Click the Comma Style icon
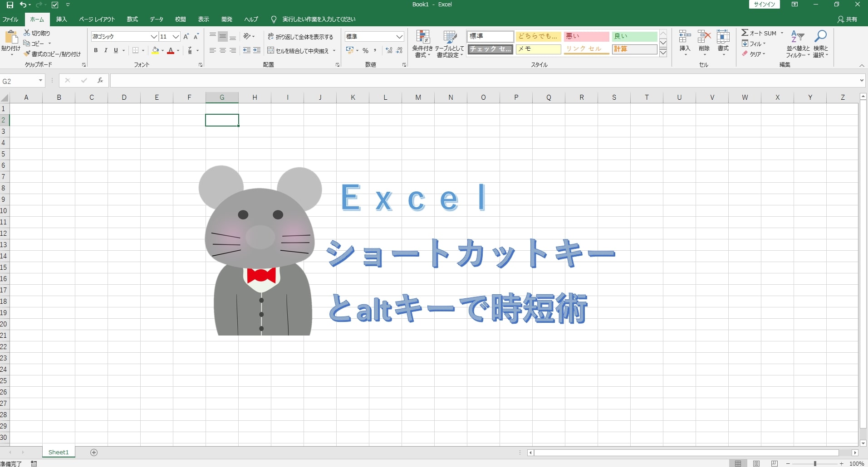Image resolution: width=868 pixels, height=467 pixels. point(375,50)
